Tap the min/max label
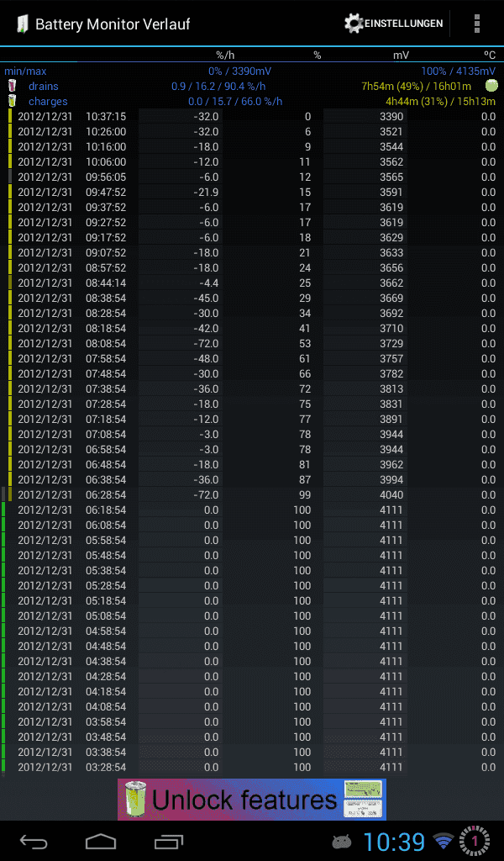 pyautogui.click(x=25, y=71)
